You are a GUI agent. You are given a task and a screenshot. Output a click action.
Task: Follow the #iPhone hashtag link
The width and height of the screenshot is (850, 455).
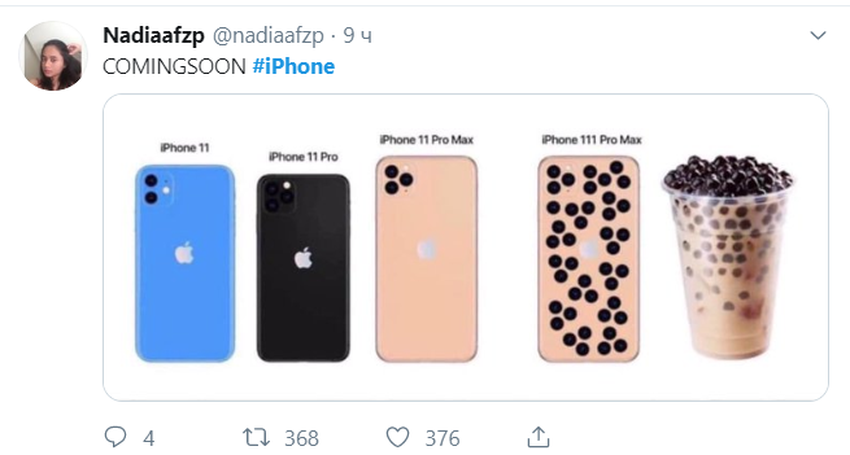click(294, 66)
